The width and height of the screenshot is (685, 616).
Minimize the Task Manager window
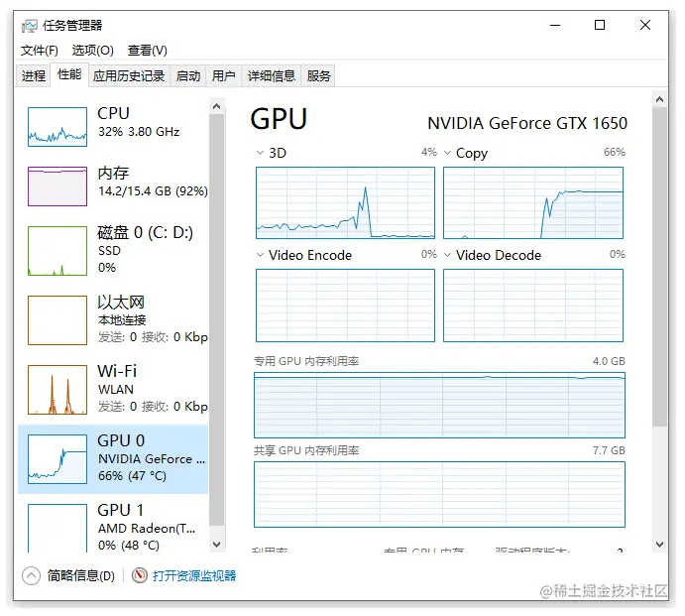coord(555,26)
